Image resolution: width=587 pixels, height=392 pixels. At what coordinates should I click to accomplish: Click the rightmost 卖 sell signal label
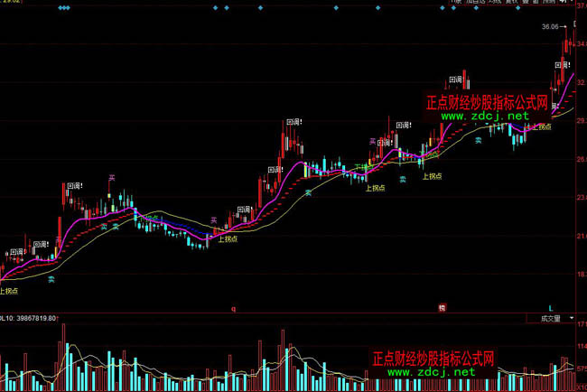(x=480, y=140)
